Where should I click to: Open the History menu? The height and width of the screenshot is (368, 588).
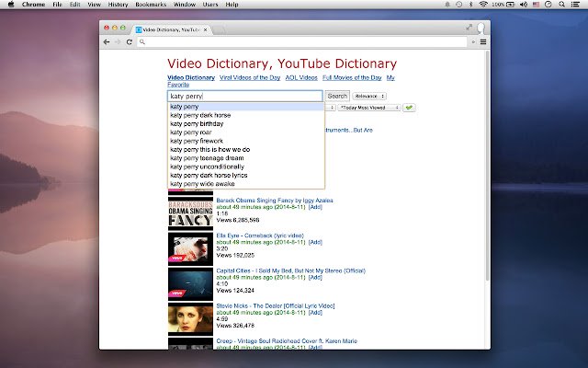119,5
